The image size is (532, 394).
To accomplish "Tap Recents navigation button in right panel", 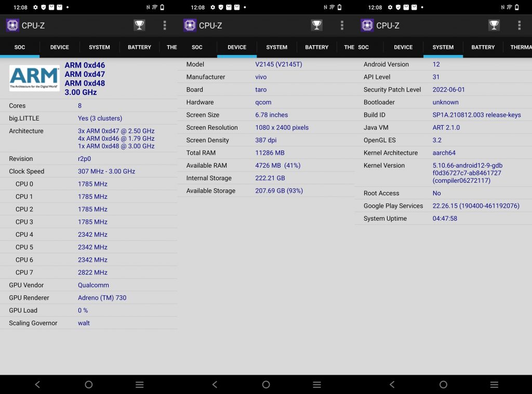I will (495, 384).
